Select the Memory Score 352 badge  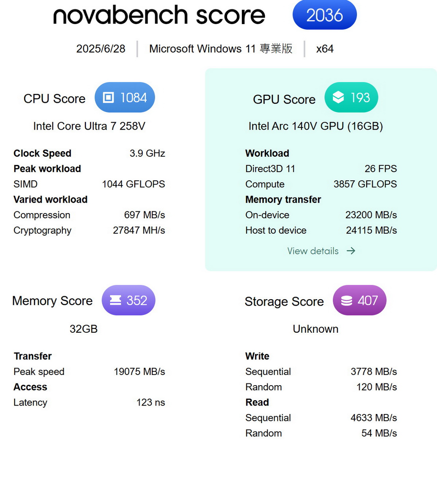tap(129, 300)
